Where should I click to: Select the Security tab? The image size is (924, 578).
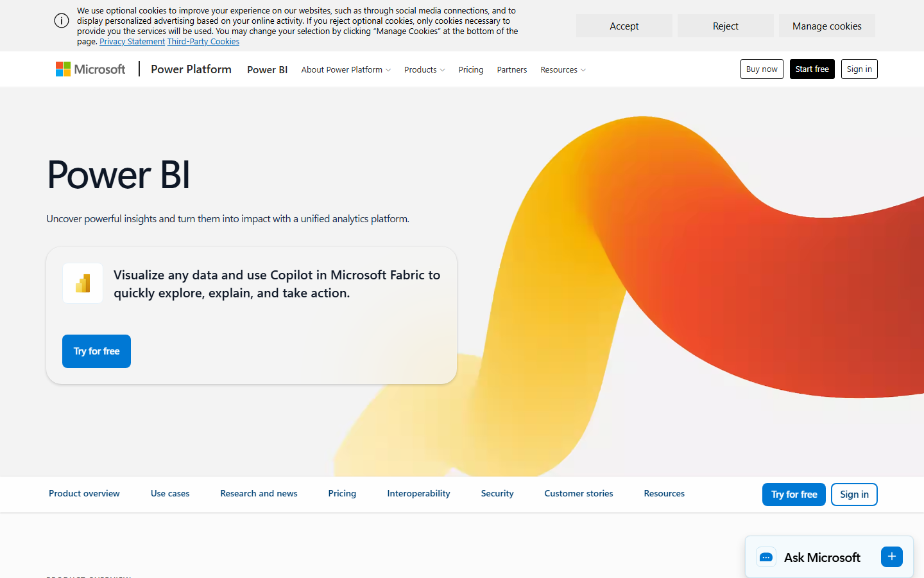click(497, 494)
